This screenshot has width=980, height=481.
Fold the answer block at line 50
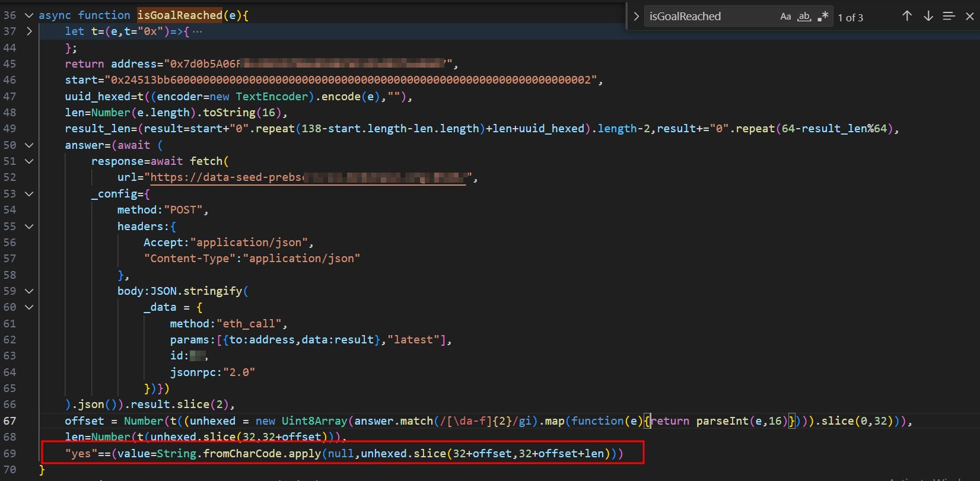(29, 145)
